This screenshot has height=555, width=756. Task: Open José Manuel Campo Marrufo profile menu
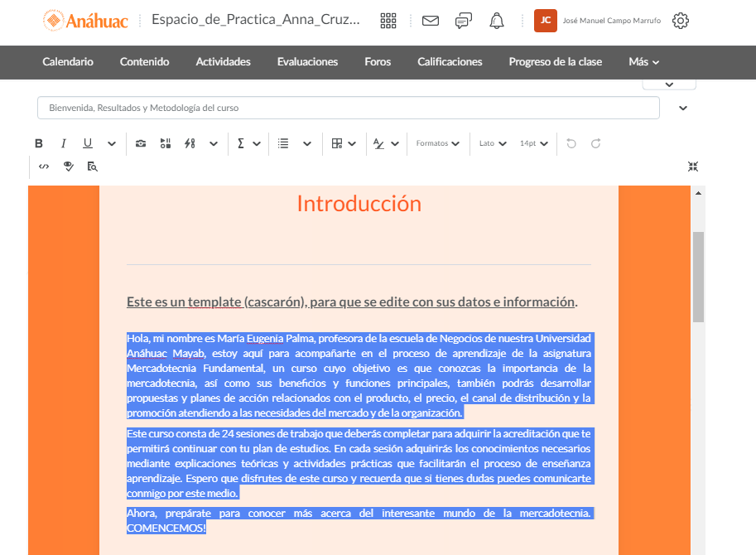597,21
